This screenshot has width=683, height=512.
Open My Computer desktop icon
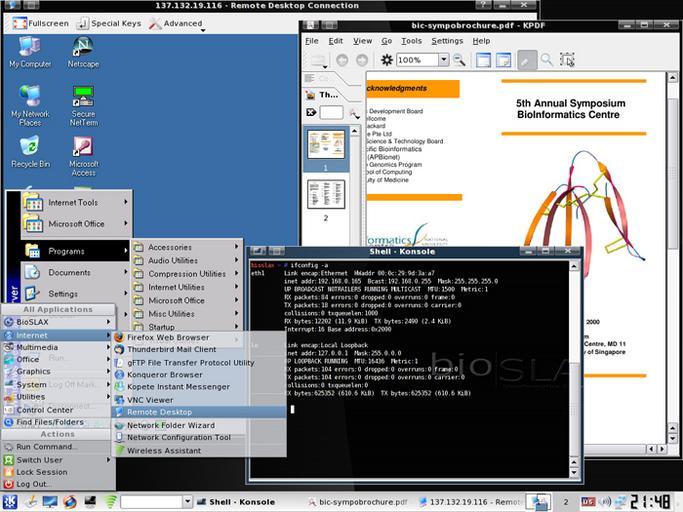point(30,51)
